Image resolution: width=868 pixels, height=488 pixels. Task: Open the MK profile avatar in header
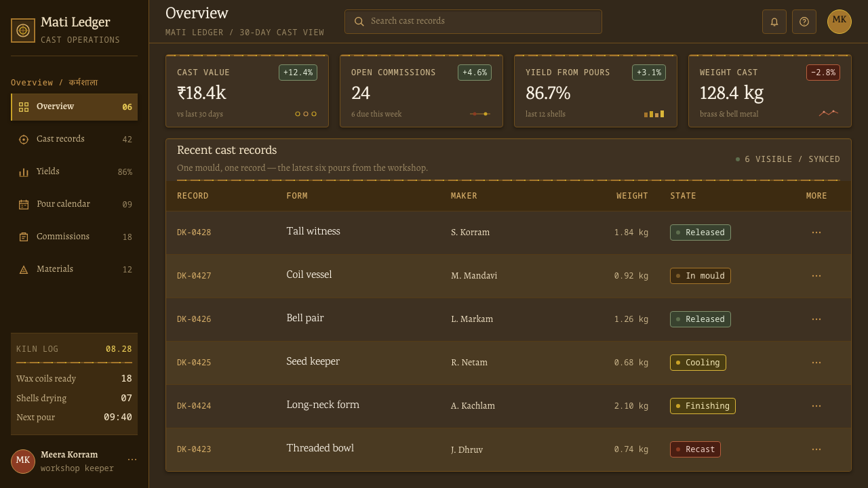click(x=840, y=22)
